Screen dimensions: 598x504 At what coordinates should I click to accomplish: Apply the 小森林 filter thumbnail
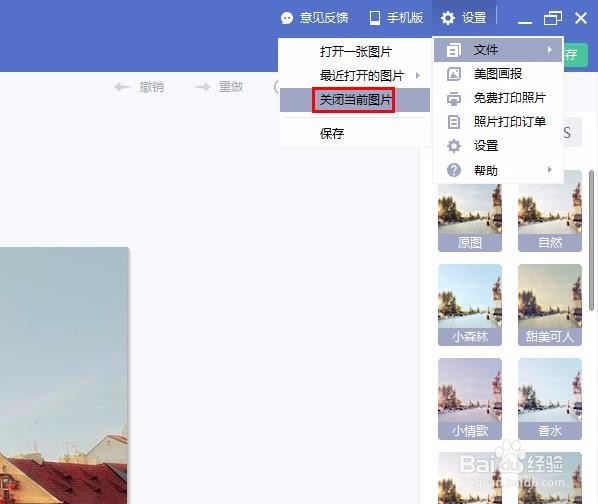[470, 305]
